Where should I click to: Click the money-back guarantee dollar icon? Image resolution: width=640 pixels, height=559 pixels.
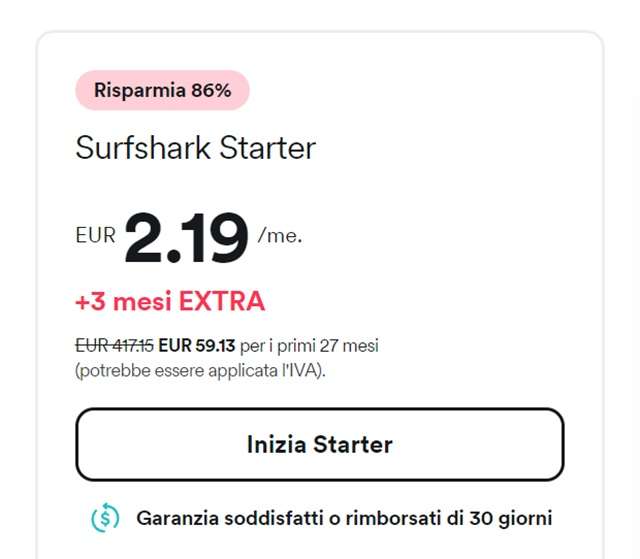pyautogui.click(x=105, y=518)
